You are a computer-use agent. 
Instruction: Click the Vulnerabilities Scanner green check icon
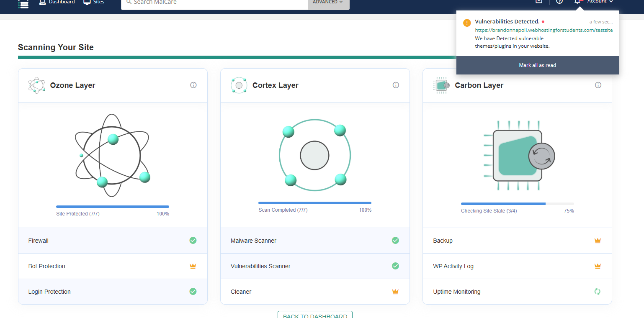[x=395, y=266]
